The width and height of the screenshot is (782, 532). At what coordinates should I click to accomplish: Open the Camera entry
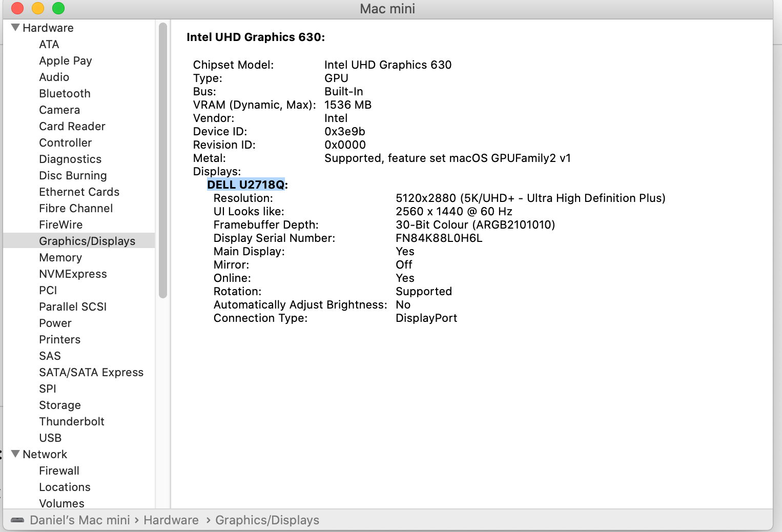[x=59, y=110]
